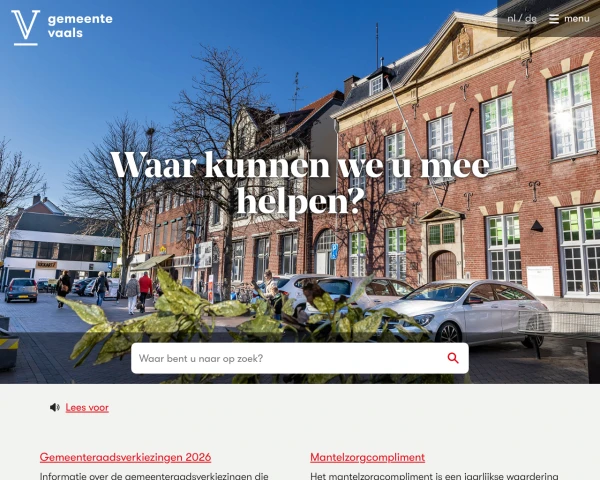Start read-aloud with the Lees voor link

point(87,408)
